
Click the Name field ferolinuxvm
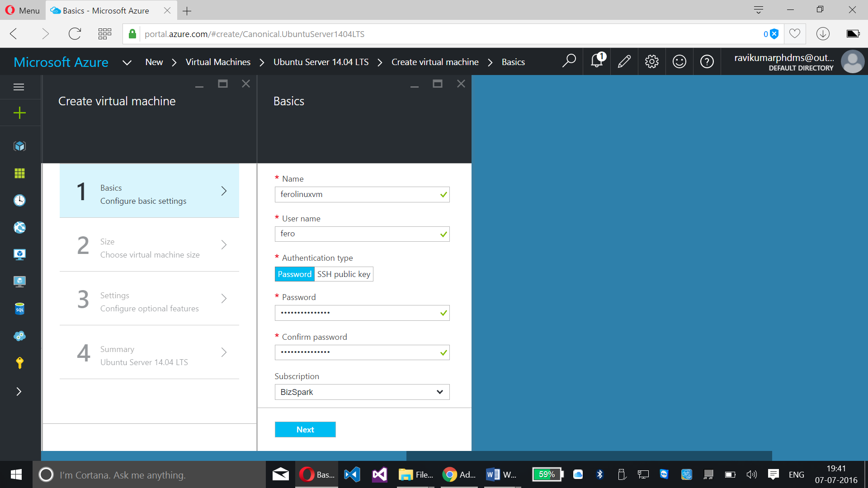[362, 194]
